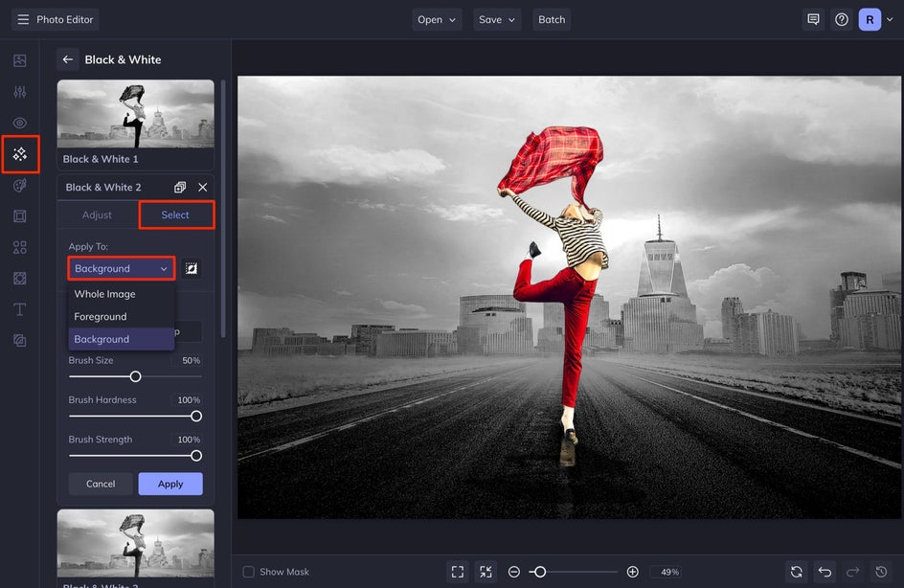The image size is (904, 588).
Task: Open the help question mark icon
Action: 841,19
